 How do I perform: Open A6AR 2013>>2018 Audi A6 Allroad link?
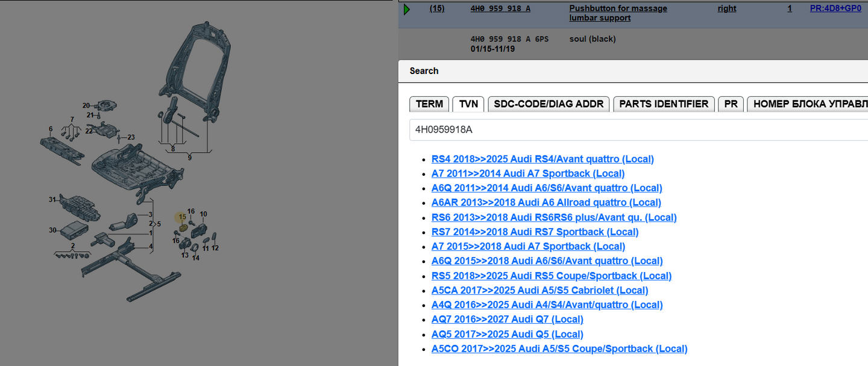point(546,202)
